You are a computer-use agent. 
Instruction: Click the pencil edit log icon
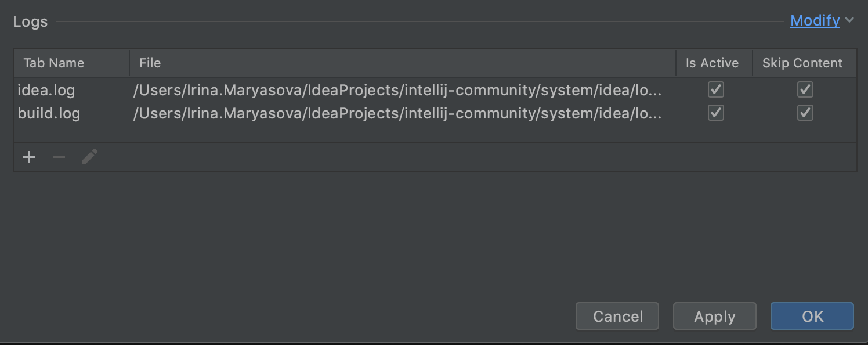(90, 157)
